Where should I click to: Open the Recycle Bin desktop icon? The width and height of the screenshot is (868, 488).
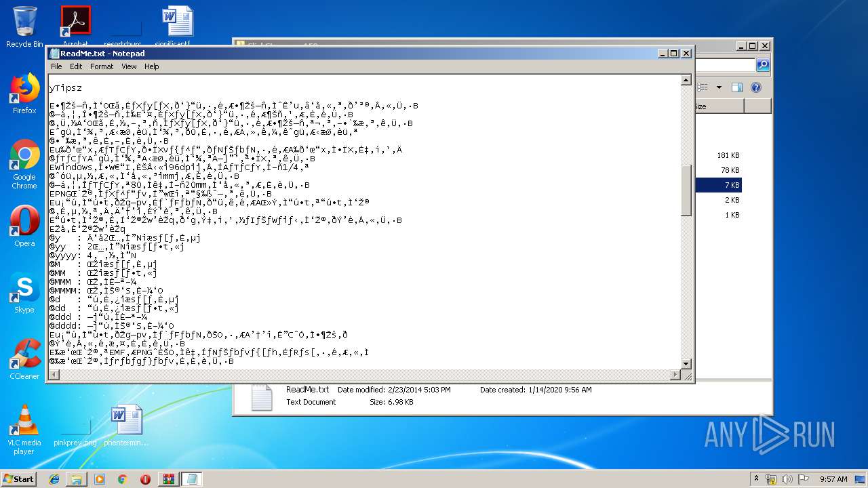(x=24, y=27)
